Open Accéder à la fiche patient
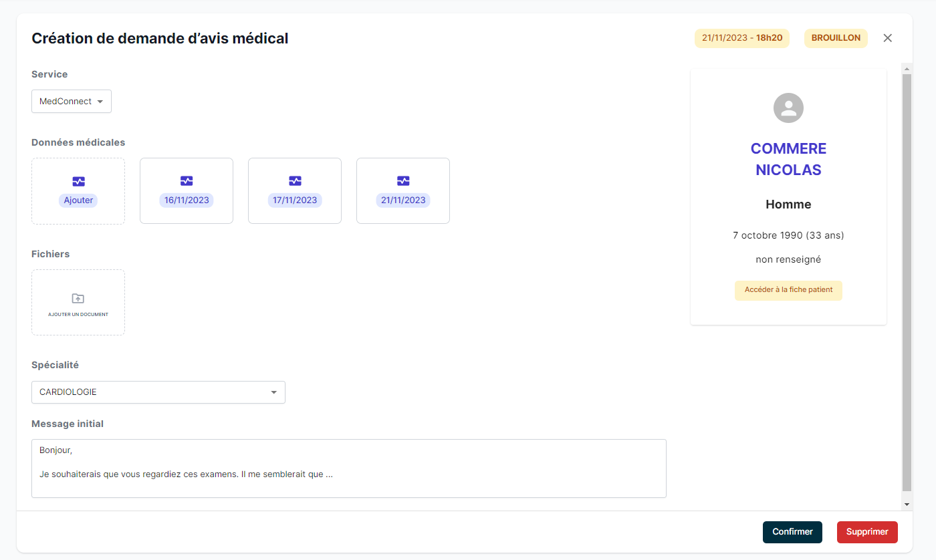This screenshot has height=560, width=936. [x=788, y=290]
